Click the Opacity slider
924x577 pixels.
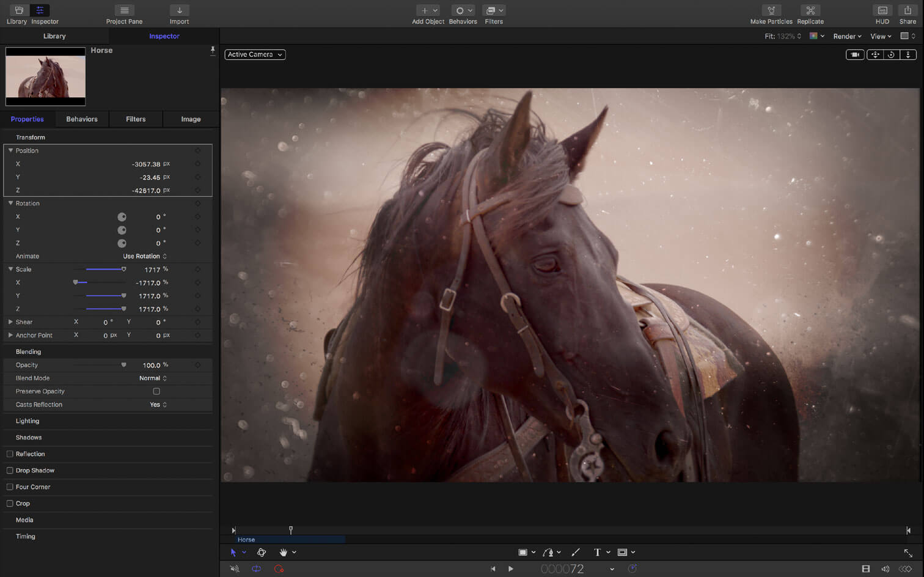coord(123,365)
